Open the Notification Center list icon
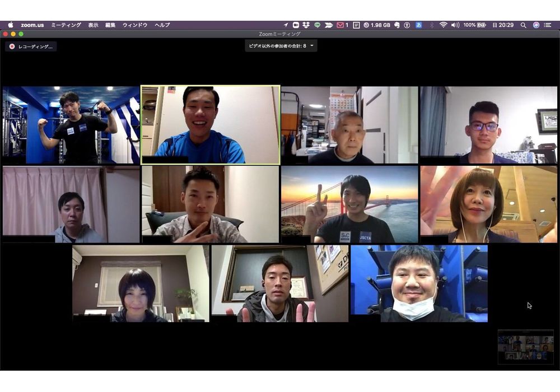This screenshot has height=392, width=560. 548,25
